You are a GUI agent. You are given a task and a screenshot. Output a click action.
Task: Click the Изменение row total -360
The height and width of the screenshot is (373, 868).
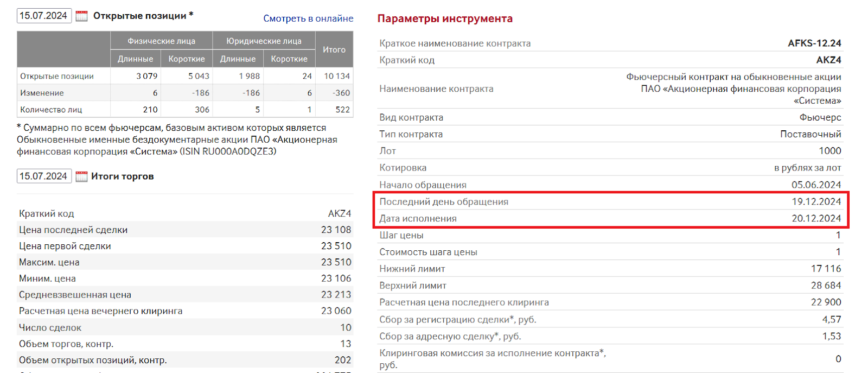coord(341,93)
